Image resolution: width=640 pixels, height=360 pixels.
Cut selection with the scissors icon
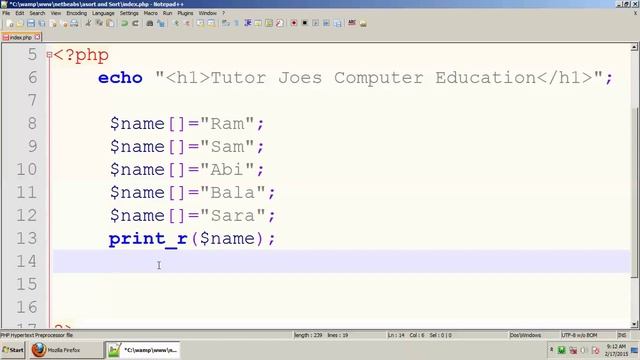[x=89, y=23]
